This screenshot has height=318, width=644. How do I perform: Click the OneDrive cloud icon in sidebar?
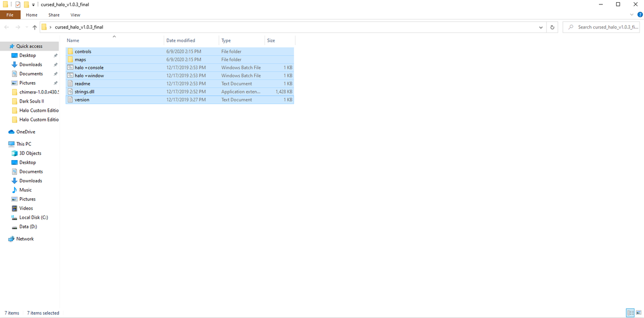11,132
